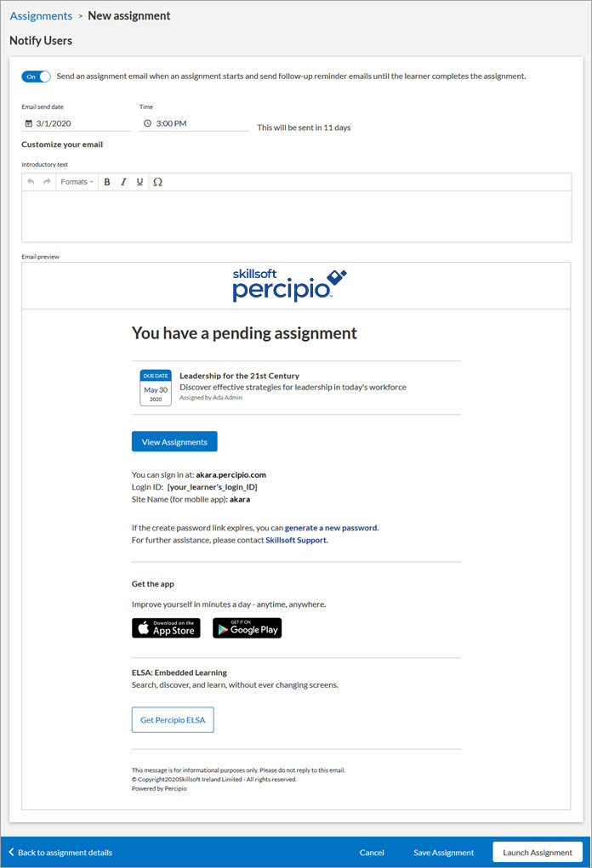Toggle underline formatting in the editor

(x=139, y=182)
